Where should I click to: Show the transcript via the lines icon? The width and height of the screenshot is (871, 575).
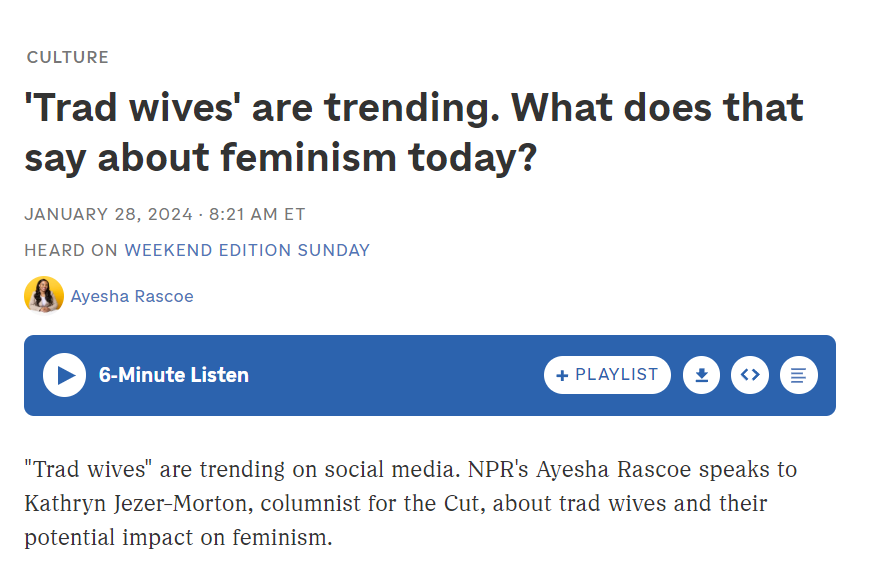pos(798,375)
